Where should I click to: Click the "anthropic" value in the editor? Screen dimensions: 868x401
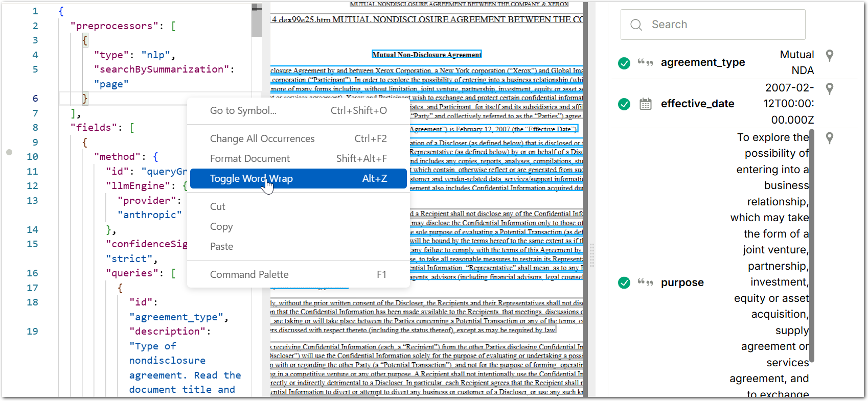(x=150, y=215)
